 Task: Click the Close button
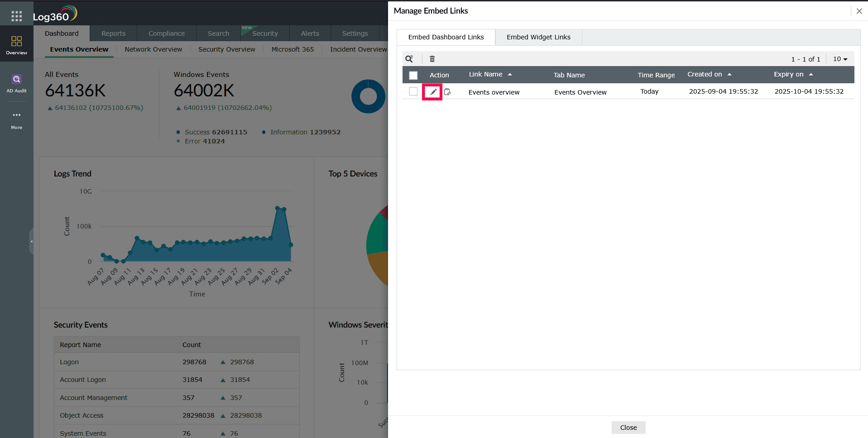[x=628, y=427]
